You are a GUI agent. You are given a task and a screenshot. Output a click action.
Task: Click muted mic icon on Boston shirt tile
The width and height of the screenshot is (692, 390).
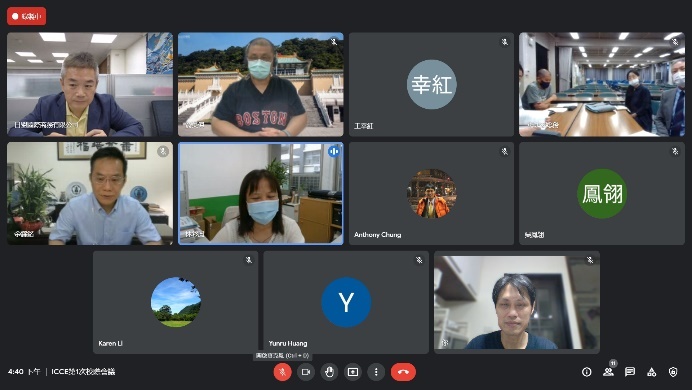tap(334, 42)
